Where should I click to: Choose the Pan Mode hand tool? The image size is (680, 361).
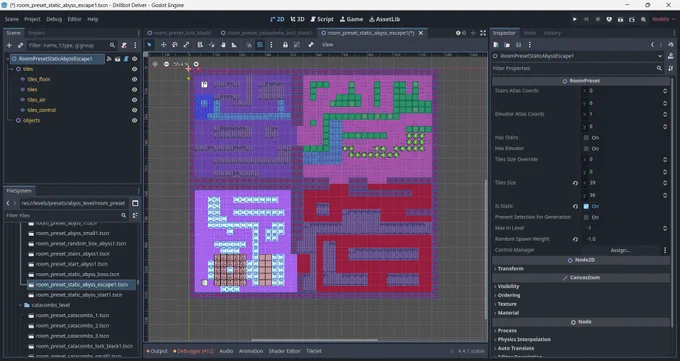pyautogui.click(x=223, y=45)
